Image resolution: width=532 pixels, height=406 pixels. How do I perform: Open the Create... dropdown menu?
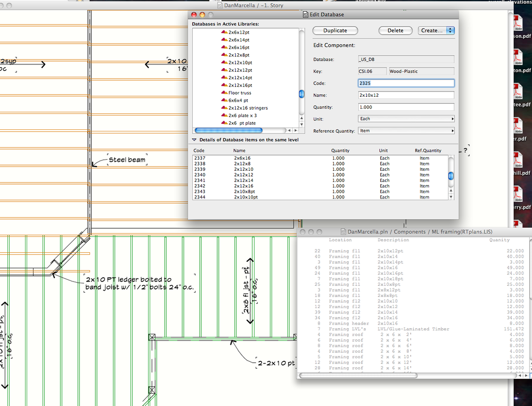(436, 31)
